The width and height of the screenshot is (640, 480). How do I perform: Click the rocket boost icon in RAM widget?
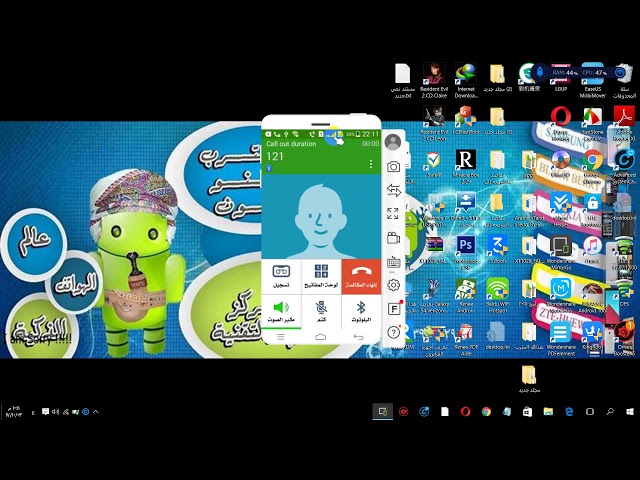click(x=540, y=72)
